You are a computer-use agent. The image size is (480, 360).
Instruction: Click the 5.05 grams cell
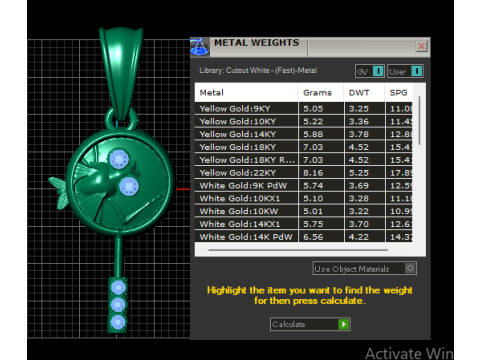click(321, 109)
